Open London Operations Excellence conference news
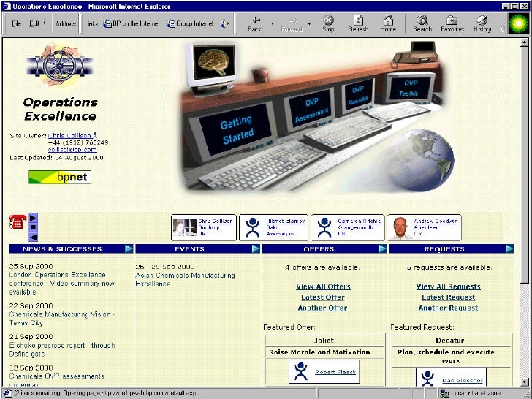The width and height of the screenshot is (532, 399). click(61, 284)
